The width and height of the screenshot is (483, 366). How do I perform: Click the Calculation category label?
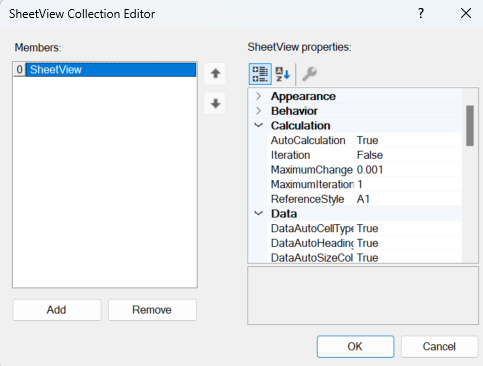click(300, 125)
